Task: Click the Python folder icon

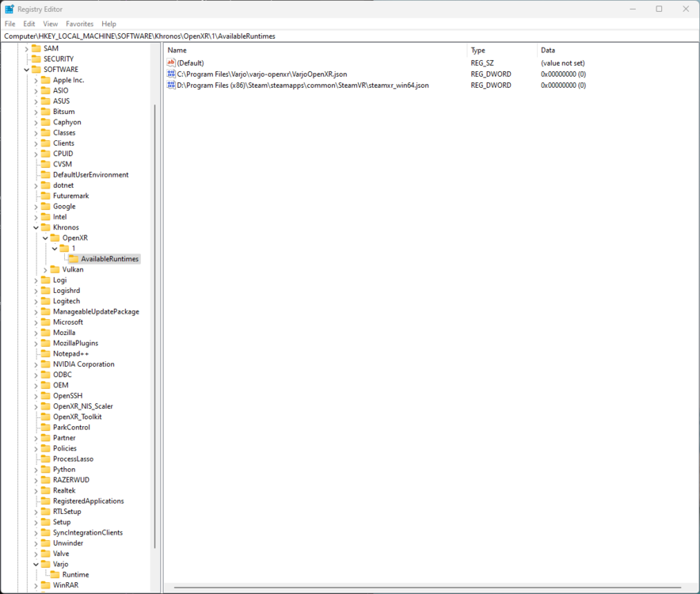Action: (x=46, y=470)
